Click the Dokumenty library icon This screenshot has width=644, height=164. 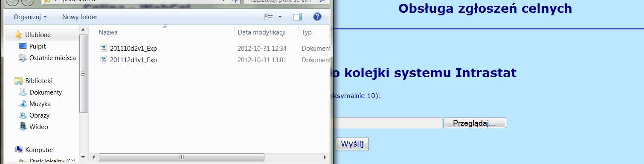23,92
